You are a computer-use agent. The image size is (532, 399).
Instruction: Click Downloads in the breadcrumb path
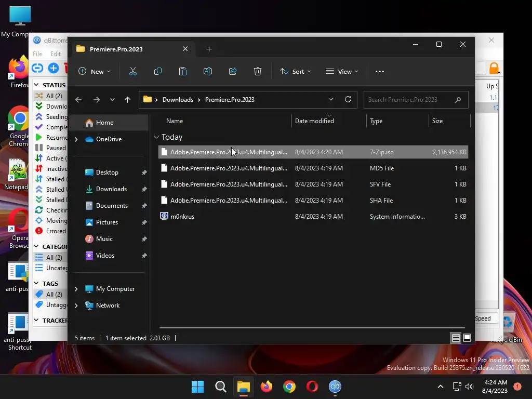[x=178, y=100]
